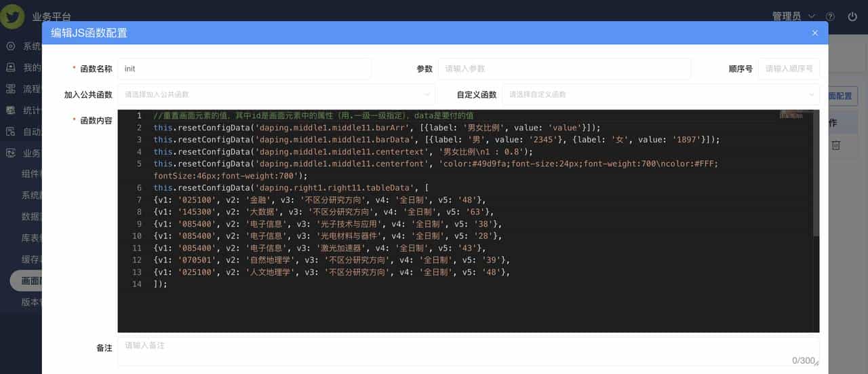Click the 业务平台 title text in header
This screenshot has width=868, height=374.
point(52,16)
